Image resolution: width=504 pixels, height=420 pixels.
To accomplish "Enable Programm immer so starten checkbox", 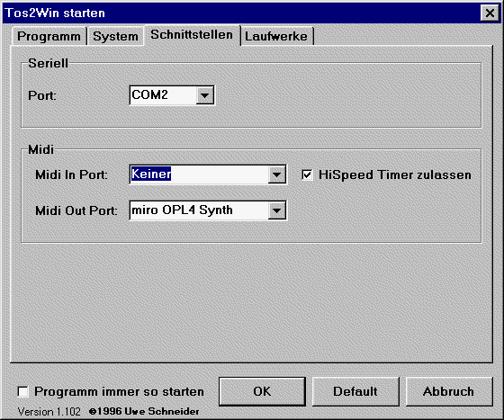I will point(22,391).
